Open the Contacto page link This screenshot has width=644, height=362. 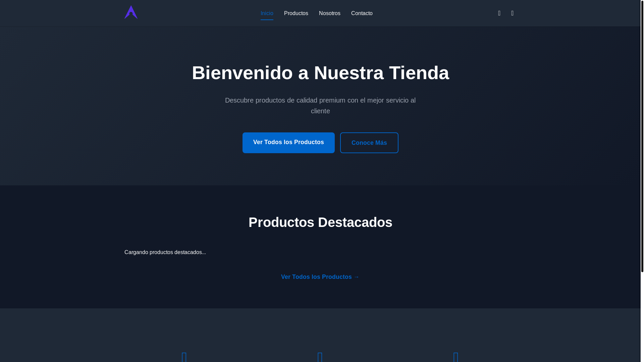click(362, 13)
